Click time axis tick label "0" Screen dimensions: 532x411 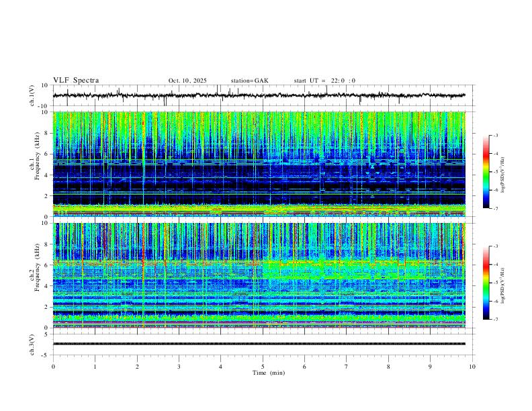click(x=53, y=367)
